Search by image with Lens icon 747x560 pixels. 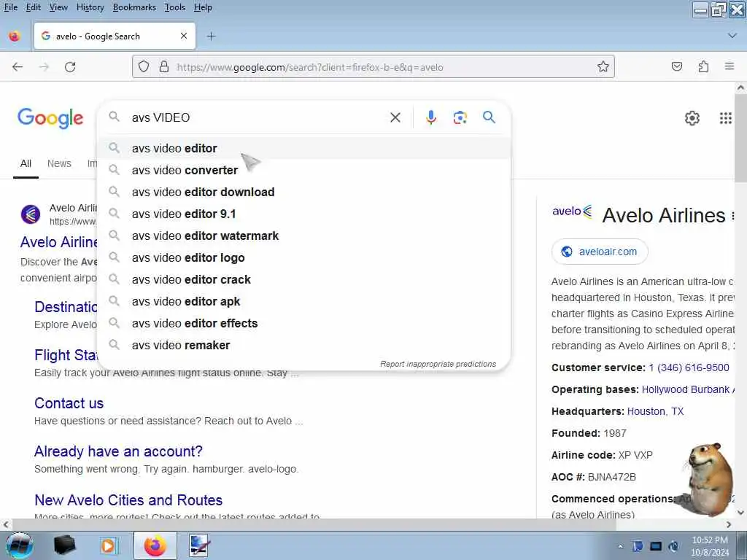[460, 117]
